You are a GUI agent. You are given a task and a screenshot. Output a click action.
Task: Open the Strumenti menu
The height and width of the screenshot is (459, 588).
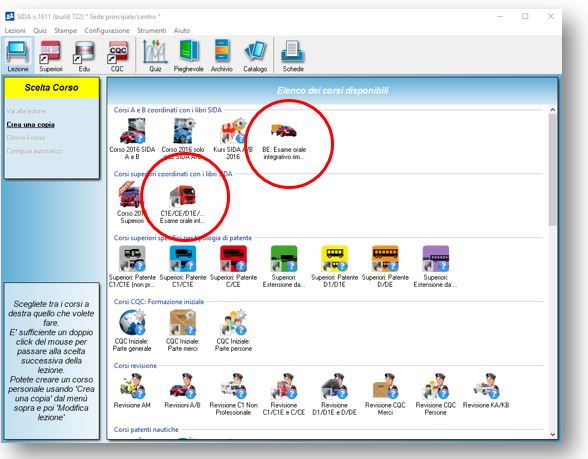[152, 30]
